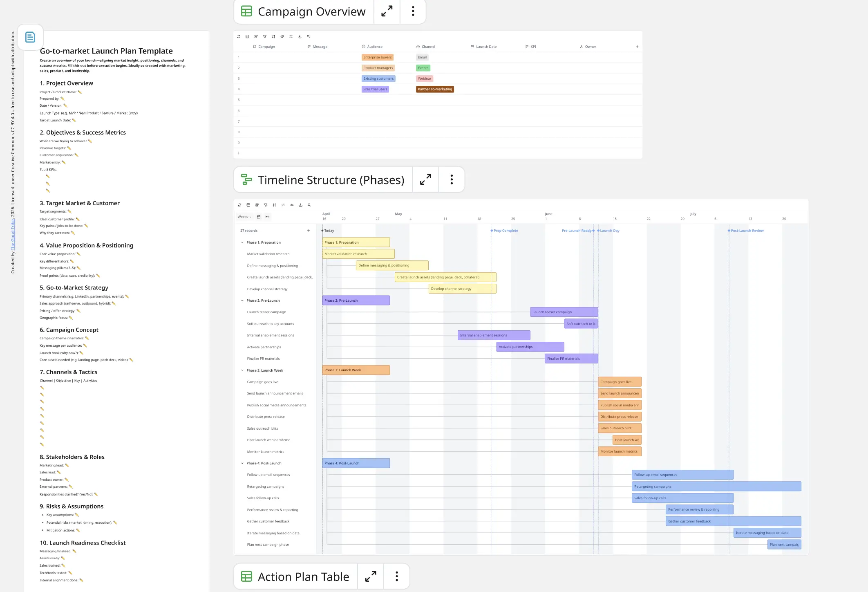Fit timeline to window width
The height and width of the screenshot is (592, 868).
click(268, 217)
